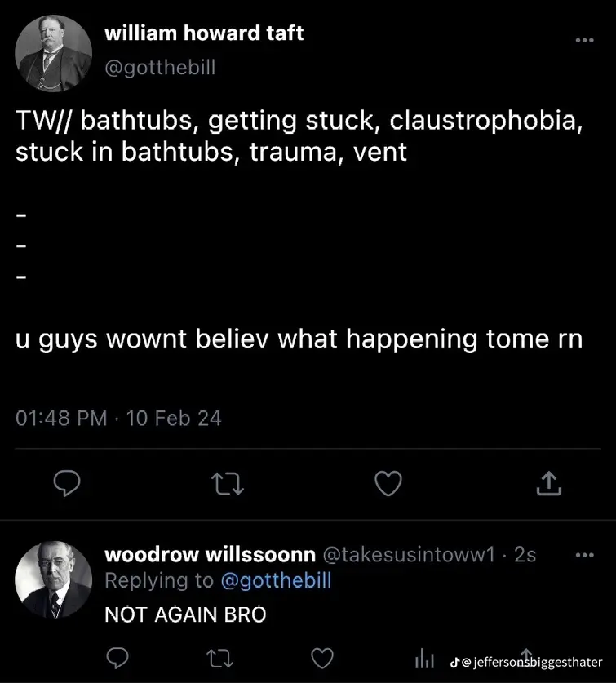
Task: Open the main tweet author's profile picture
Action: (53, 55)
